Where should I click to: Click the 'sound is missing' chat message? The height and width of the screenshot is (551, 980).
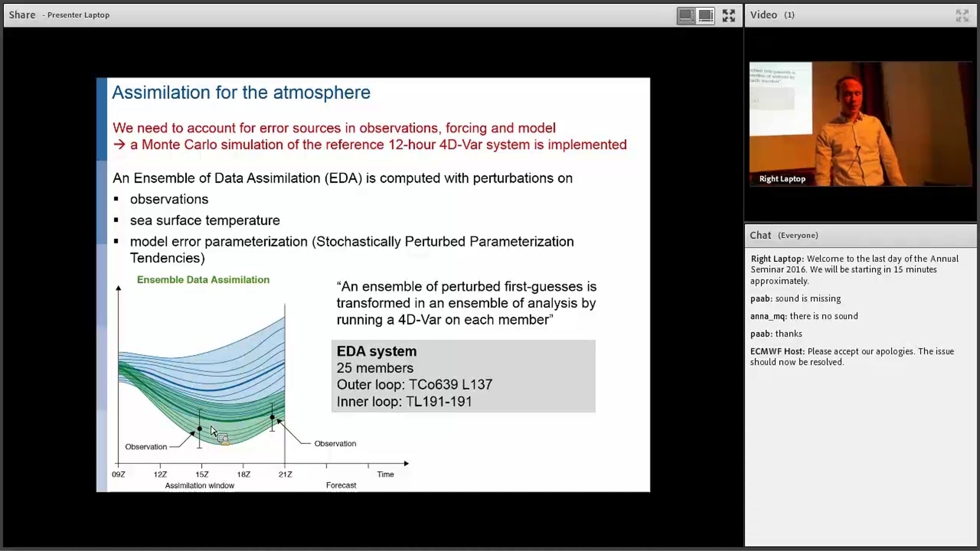coord(795,299)
